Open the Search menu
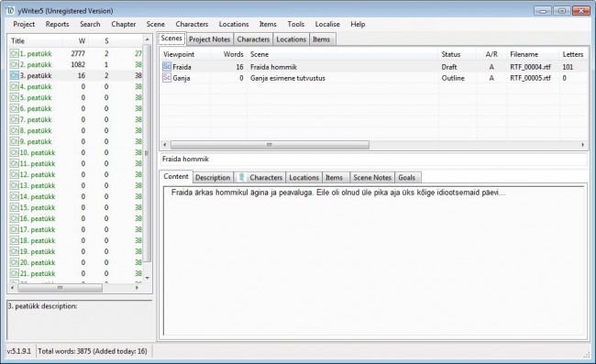 point(90,25)
